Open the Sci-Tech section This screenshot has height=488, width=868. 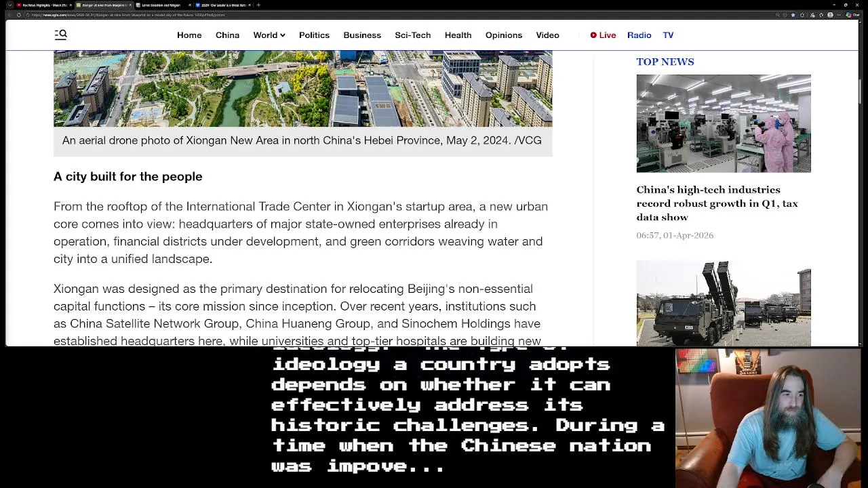(412, 35)
